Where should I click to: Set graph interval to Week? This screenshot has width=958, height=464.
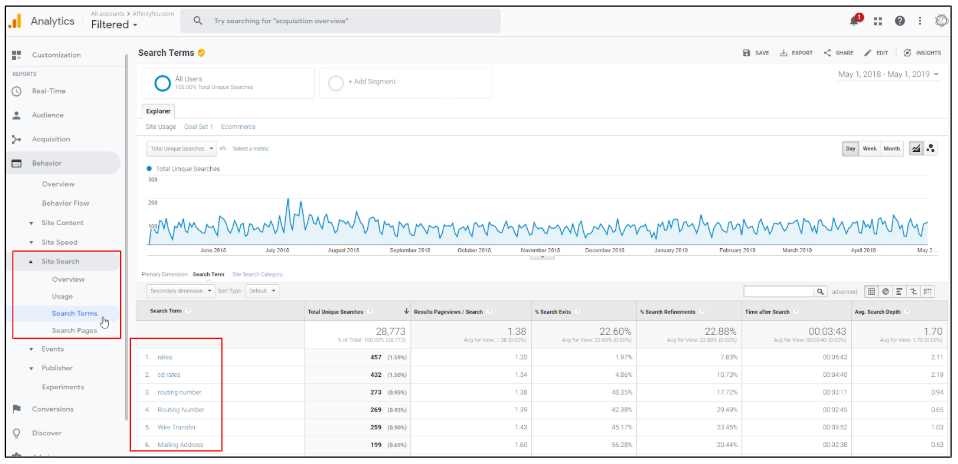coord(869,149)
